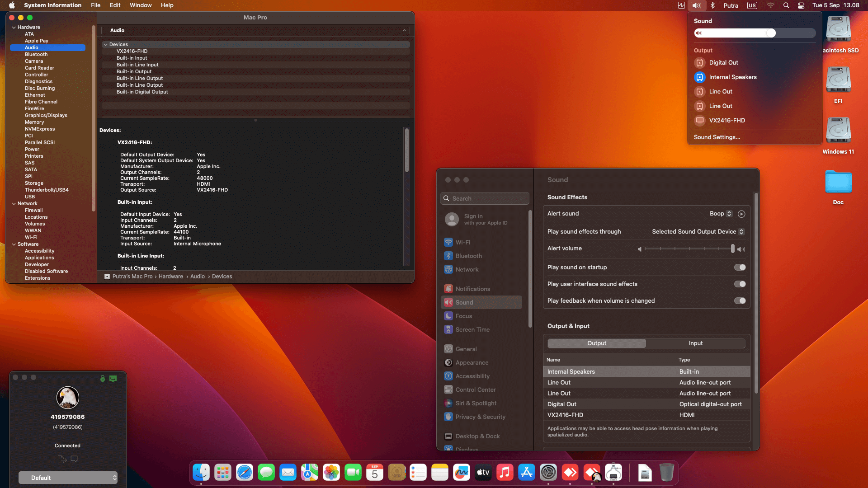The height and width of the screenshot is (488, 868).
Task: Collapse the Software tree section
Action: coord(14,244)
